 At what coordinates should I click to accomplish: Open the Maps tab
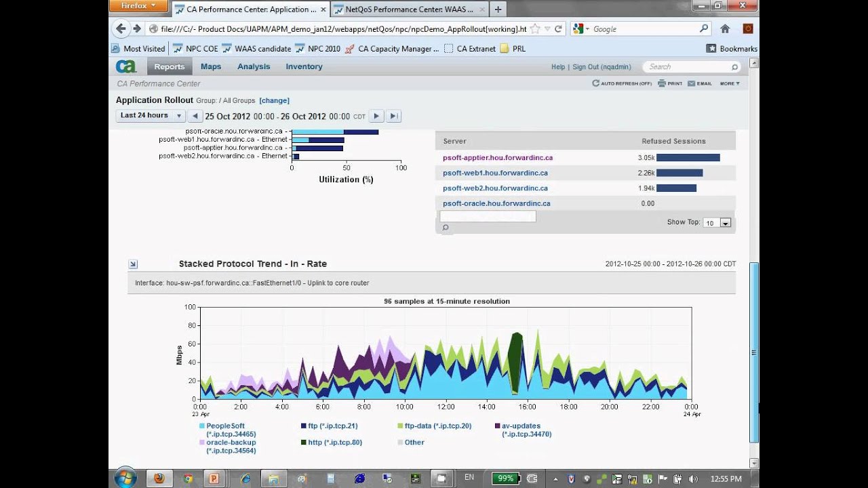211,66
